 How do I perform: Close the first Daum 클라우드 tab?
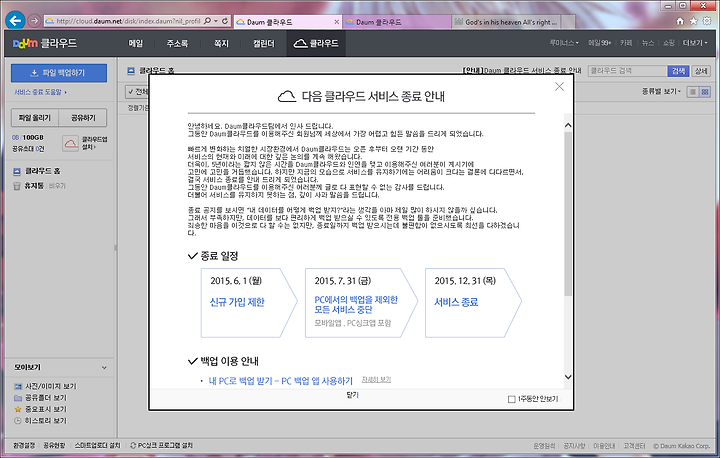[336, 22]
